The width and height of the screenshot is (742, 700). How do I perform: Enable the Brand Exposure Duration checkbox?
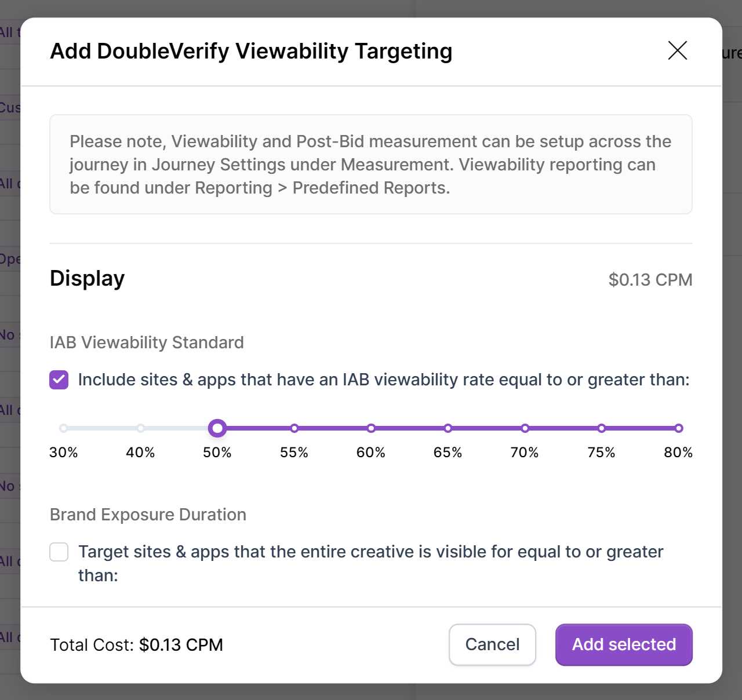point(59,552)
